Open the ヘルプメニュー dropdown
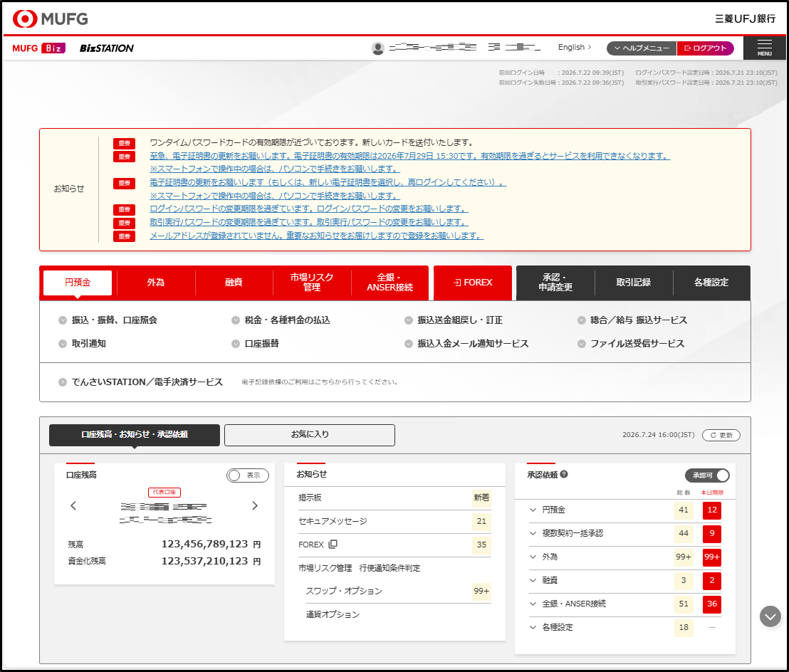The width and height of the screenshot is (789, 672). 642,48
